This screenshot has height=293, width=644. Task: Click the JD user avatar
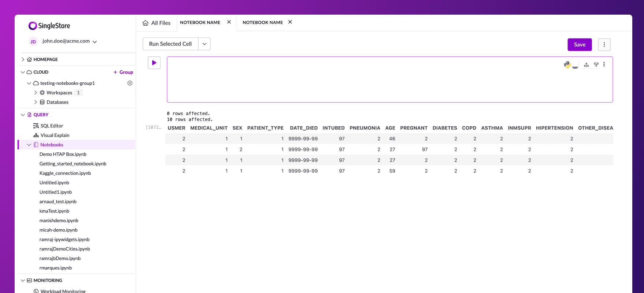pos(33,41)
